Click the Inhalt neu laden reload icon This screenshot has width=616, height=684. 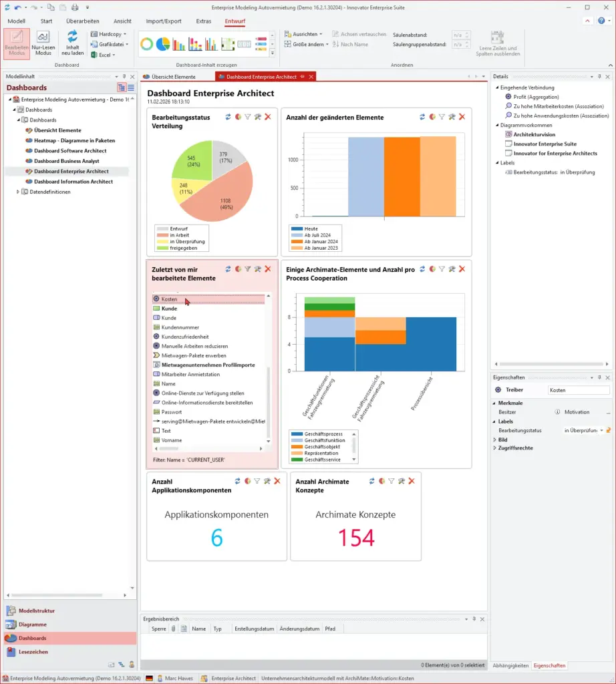click(x=73, y=37)
